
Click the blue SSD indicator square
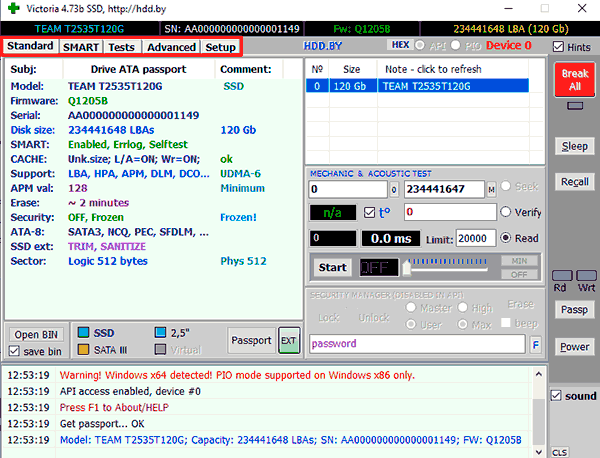click(83, 332)
